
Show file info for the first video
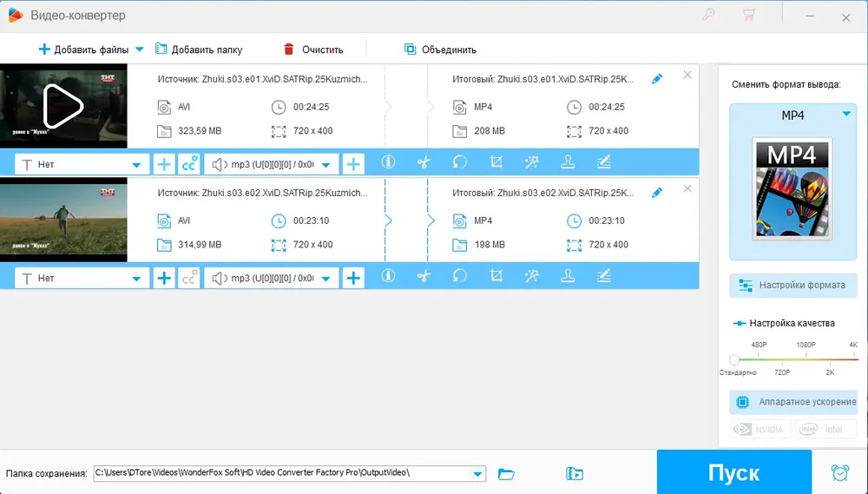pyautogui.click(x=388, y=161)
